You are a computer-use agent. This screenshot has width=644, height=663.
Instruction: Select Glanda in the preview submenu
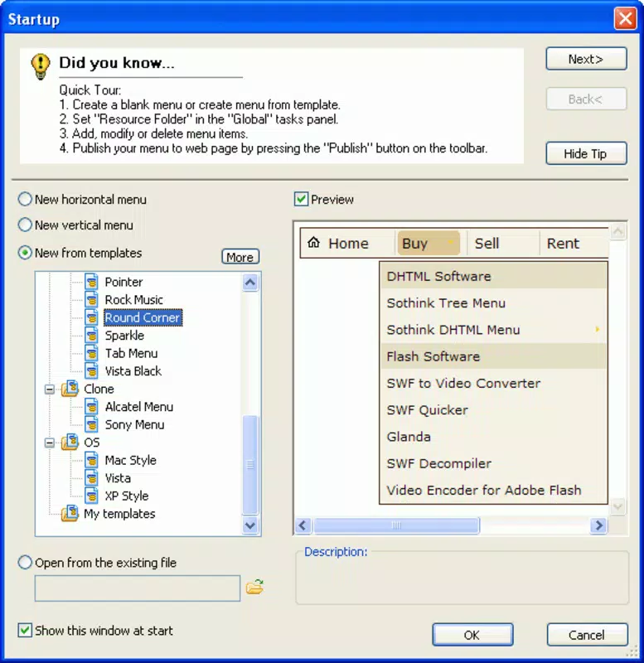pyautogui.click(x=493, y=437)
